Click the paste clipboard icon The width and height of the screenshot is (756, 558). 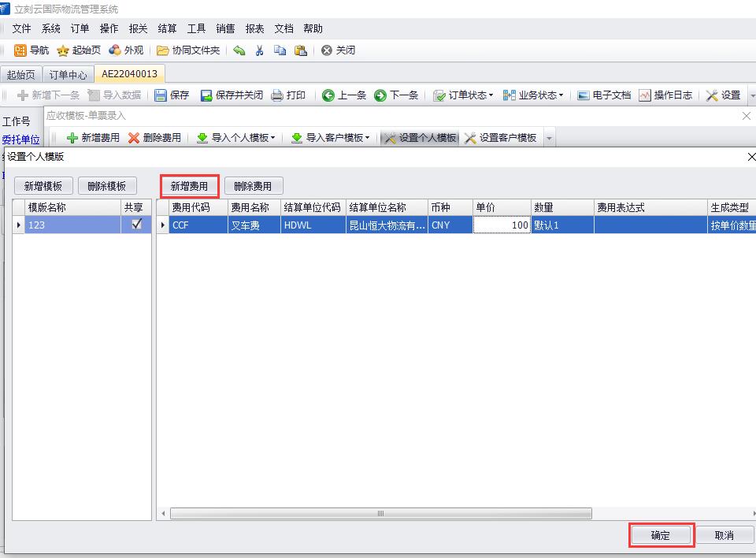pyautogui.click(x=300, y=50)
